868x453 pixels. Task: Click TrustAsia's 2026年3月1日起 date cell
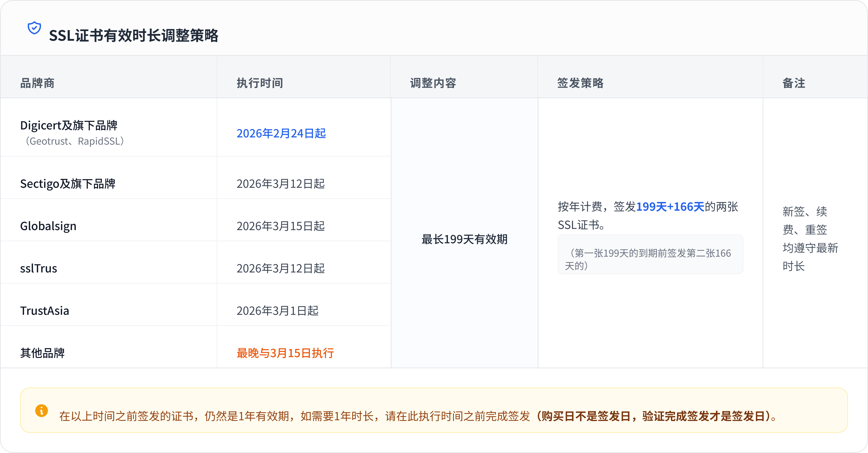click(277, 311)
